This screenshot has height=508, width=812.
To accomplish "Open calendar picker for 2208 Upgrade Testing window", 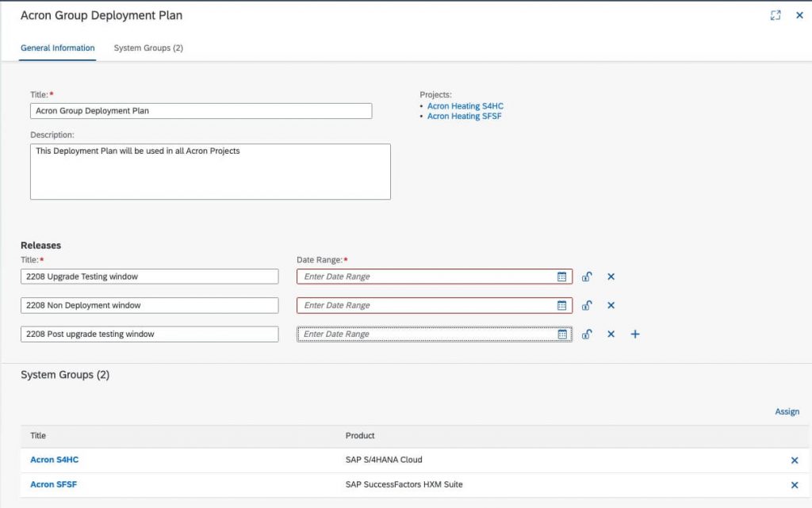I will [x=562, y=277].
